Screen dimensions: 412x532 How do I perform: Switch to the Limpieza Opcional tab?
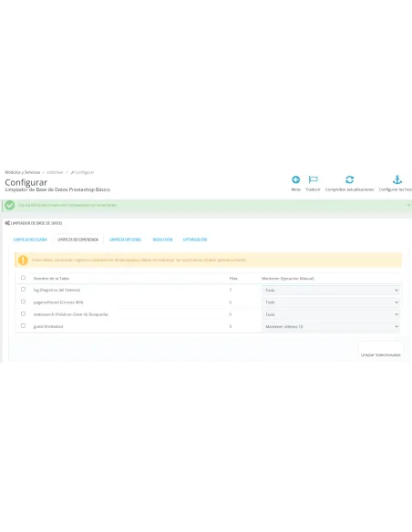125,240
